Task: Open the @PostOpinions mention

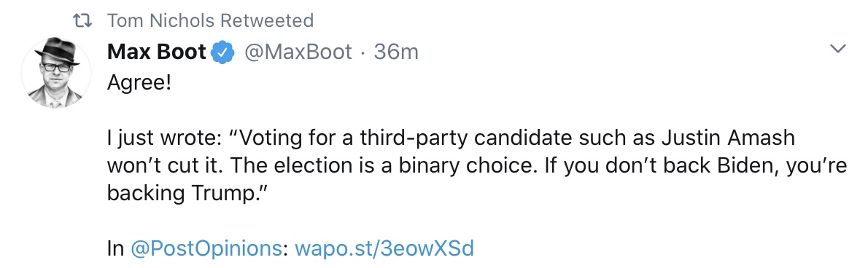Action: tap(206, 248)
